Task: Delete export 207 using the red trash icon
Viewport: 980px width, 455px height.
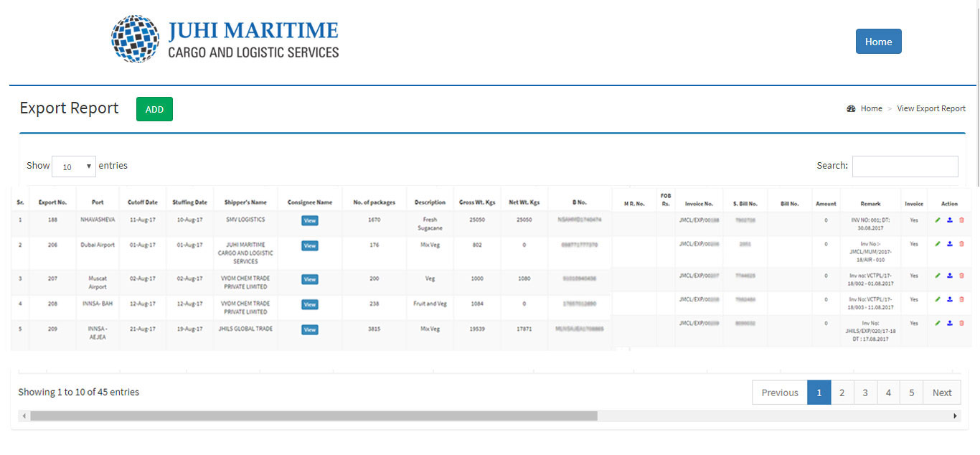Action: coord(961,276)
